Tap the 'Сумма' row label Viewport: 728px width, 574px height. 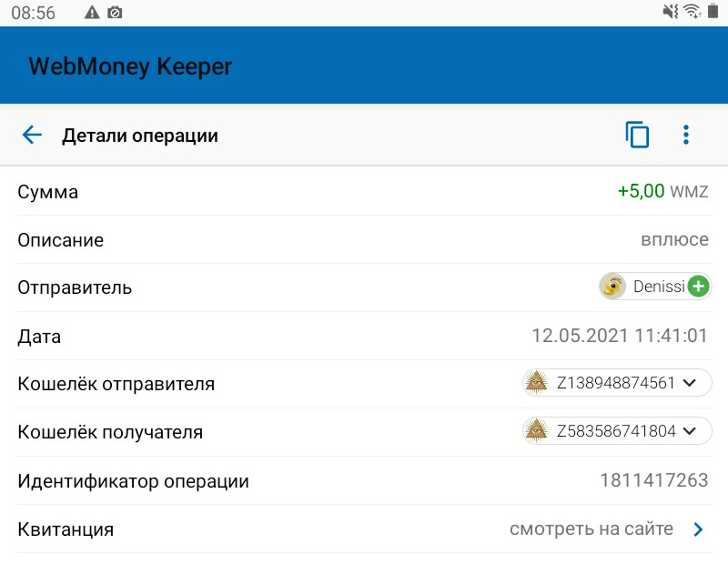[48, 192]
